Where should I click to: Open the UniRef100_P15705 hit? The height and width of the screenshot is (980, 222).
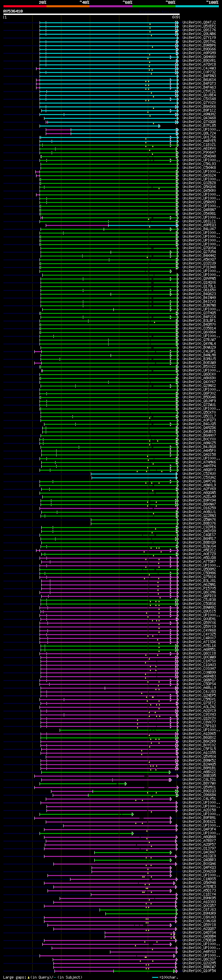[x=199, y=589]
